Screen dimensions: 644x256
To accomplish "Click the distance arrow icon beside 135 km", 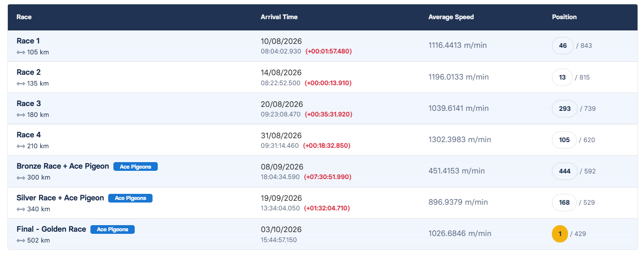I will coord(21,83).
